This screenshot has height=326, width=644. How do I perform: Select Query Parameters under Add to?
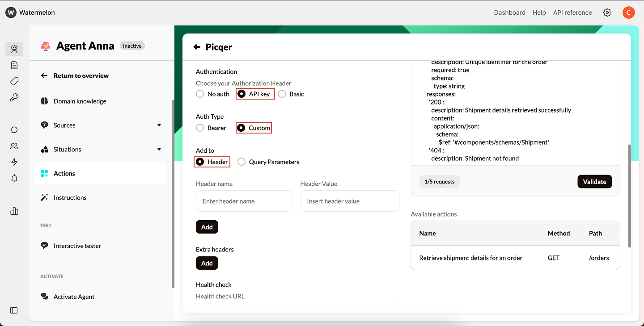click(x=241, y=162)
